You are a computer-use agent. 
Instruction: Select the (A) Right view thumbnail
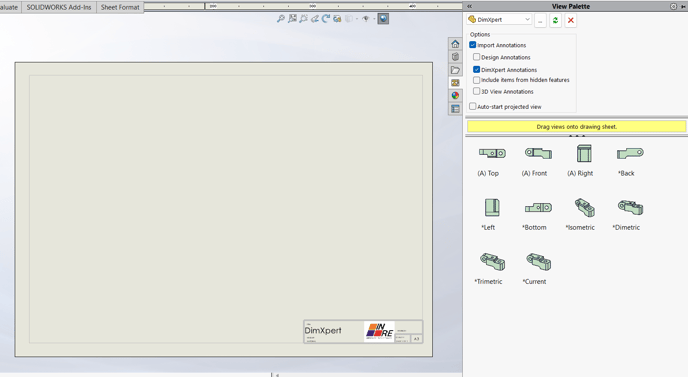pyautogui.click(x=584, y=154)
